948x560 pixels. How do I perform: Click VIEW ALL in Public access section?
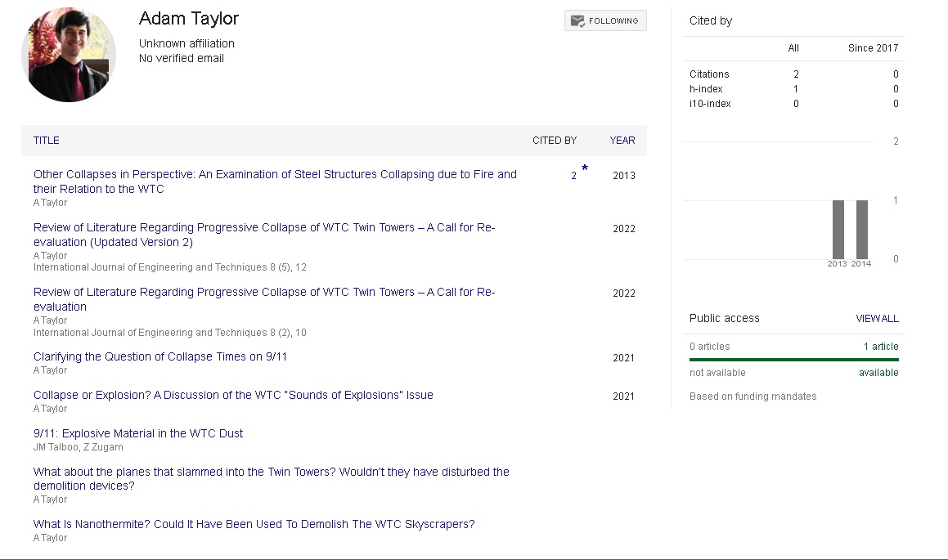pos(877,318)
